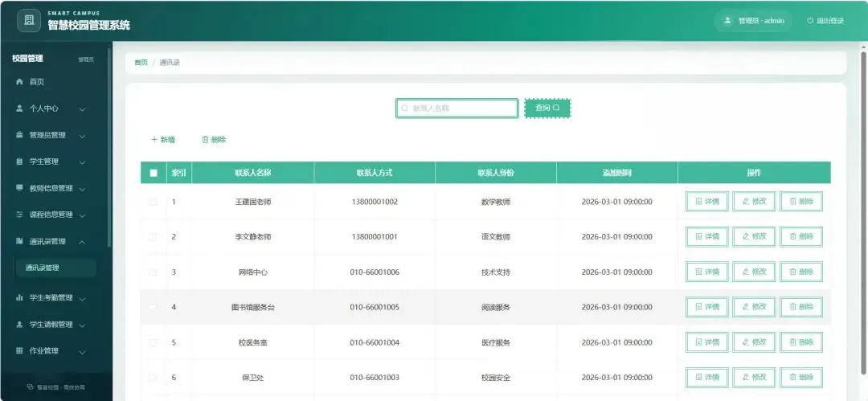Click the trash icon beside toolbar 删除
Screen dimensions: 868x401
[206, 140]
